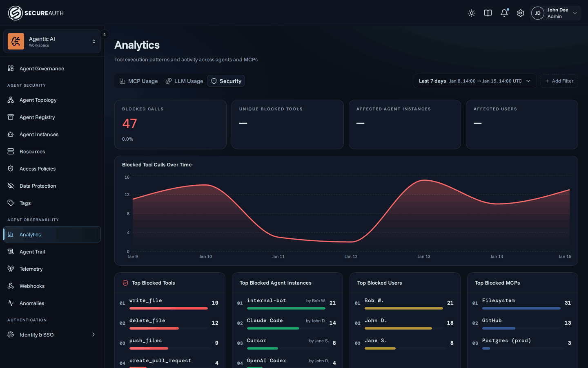Click the Telemetry antenna icon

(11, 269)
